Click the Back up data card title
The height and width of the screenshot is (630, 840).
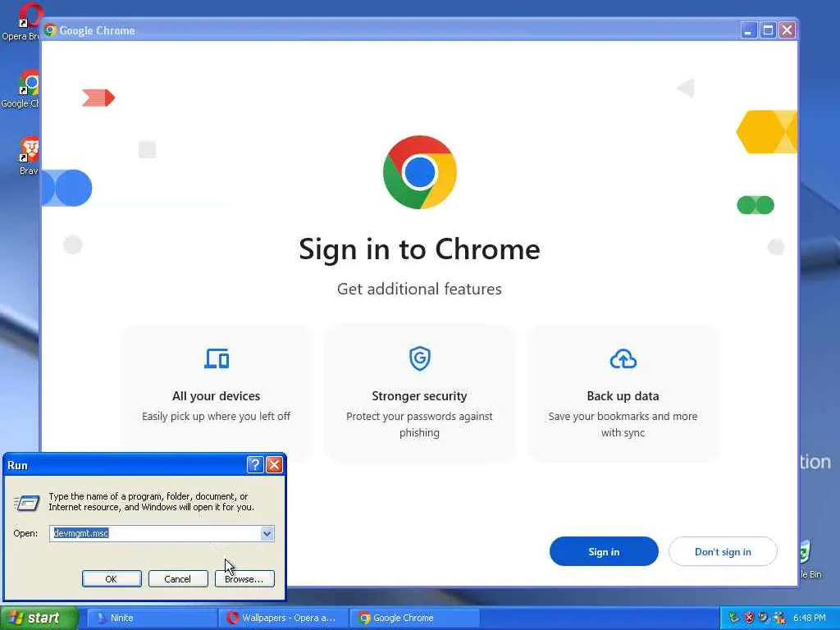point(623,396)
